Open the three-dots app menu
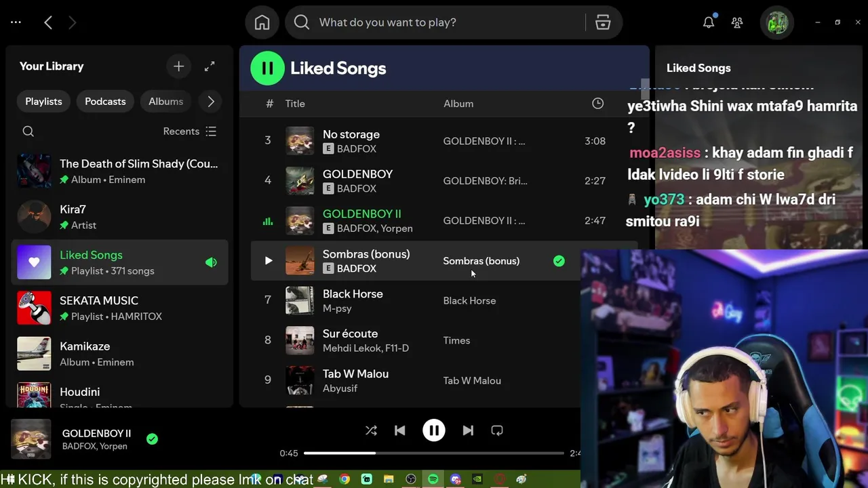 (16, 22)
